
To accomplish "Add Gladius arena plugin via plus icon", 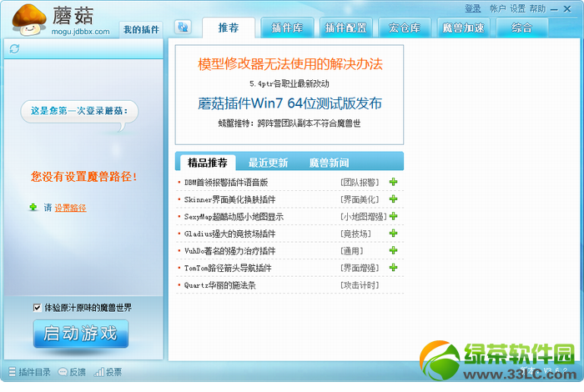I will tap(393, 234).
